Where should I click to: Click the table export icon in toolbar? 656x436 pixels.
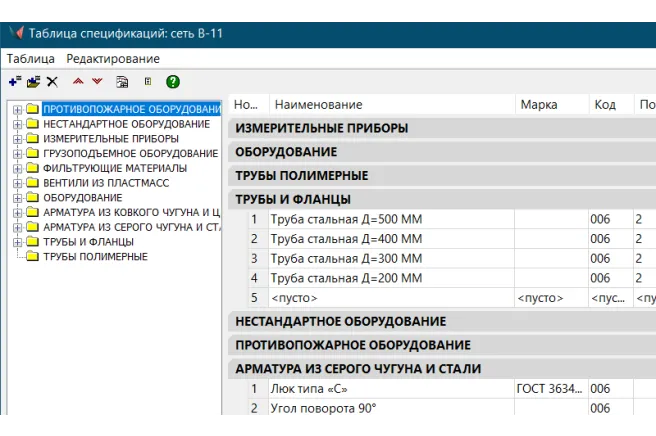122,82
